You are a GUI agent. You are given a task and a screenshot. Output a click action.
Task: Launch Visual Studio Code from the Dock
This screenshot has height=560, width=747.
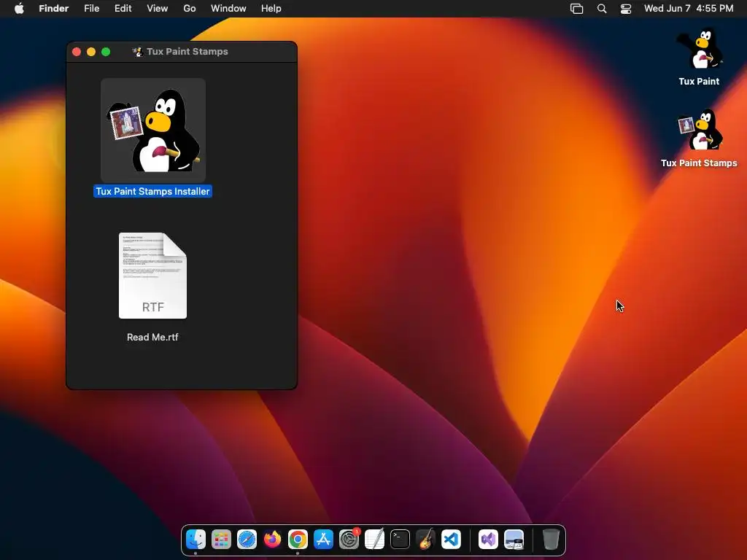click(x=451, y=540)
